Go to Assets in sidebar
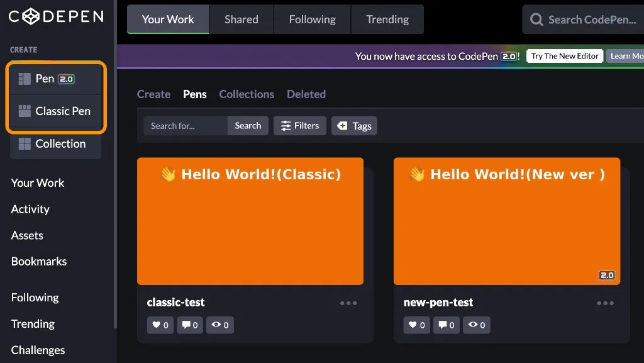 coord(27,235)
